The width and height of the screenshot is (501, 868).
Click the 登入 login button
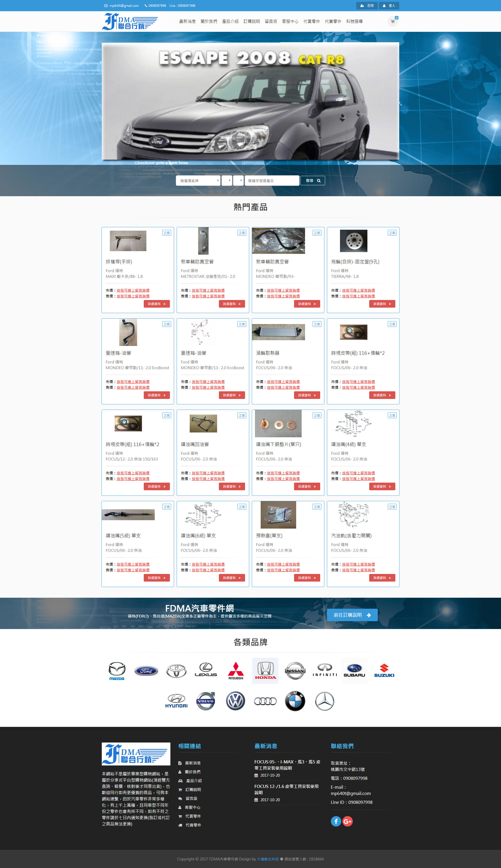tap(389, 5)
